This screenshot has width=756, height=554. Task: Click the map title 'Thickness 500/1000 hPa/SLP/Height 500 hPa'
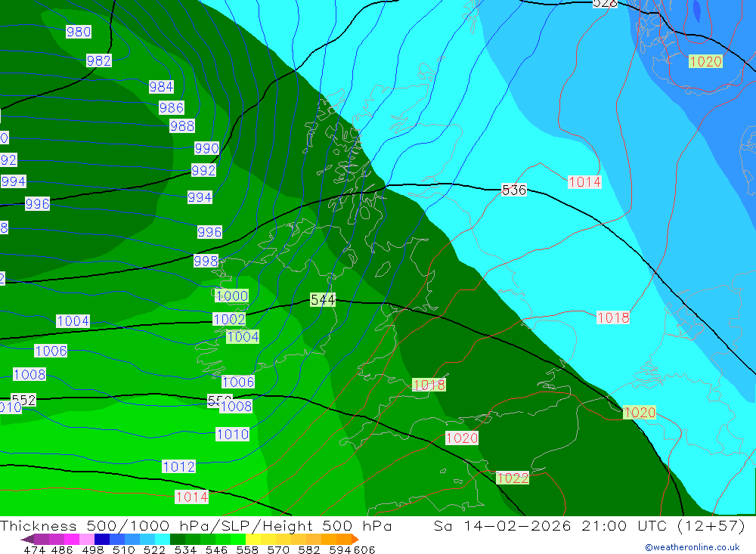point(196,526)
